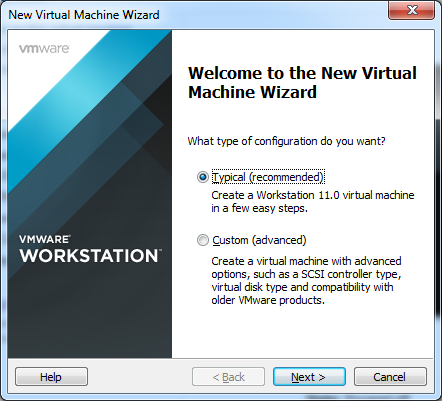Close the wizard with the X button

(x=412, y=10)
